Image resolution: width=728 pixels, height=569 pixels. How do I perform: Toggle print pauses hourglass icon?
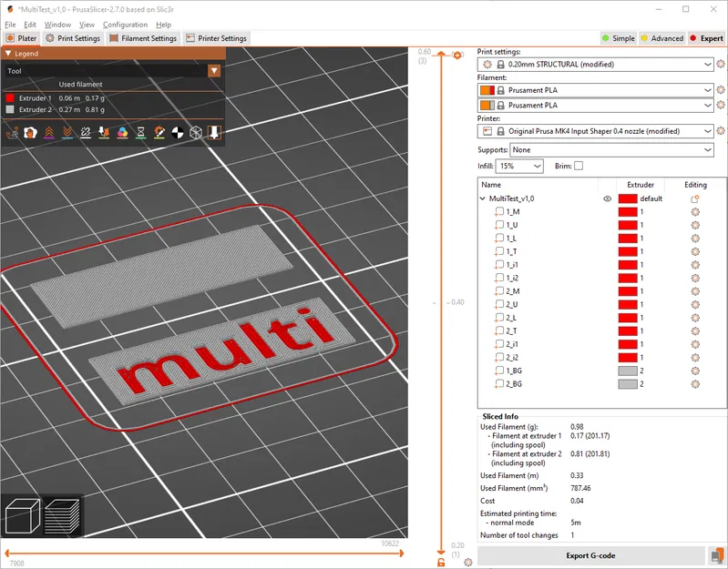tap(140, 133)
